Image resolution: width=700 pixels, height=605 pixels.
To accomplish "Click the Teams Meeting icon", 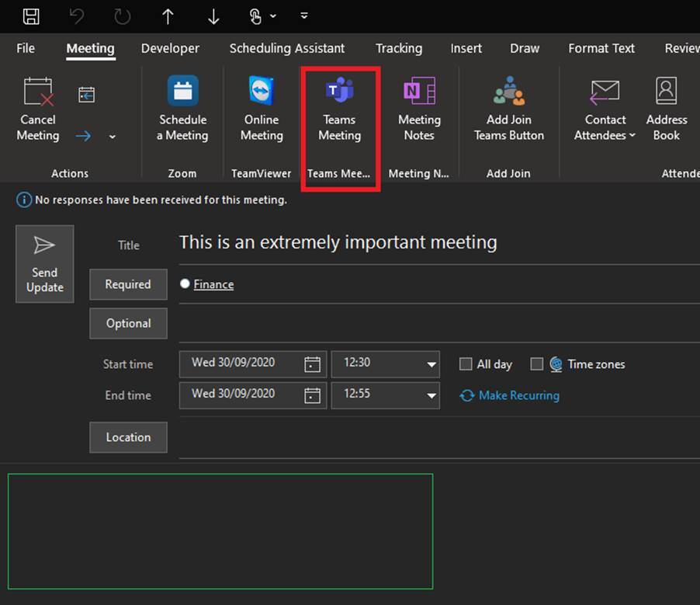I will tap(340, 90).
